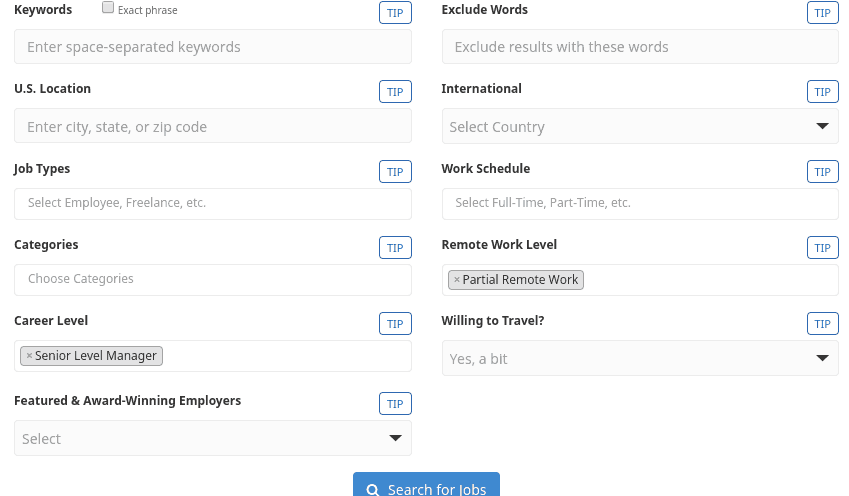Screen dimensions: 849x496
Task: Open the Job Types selection field
Action: tap(213, 204)
